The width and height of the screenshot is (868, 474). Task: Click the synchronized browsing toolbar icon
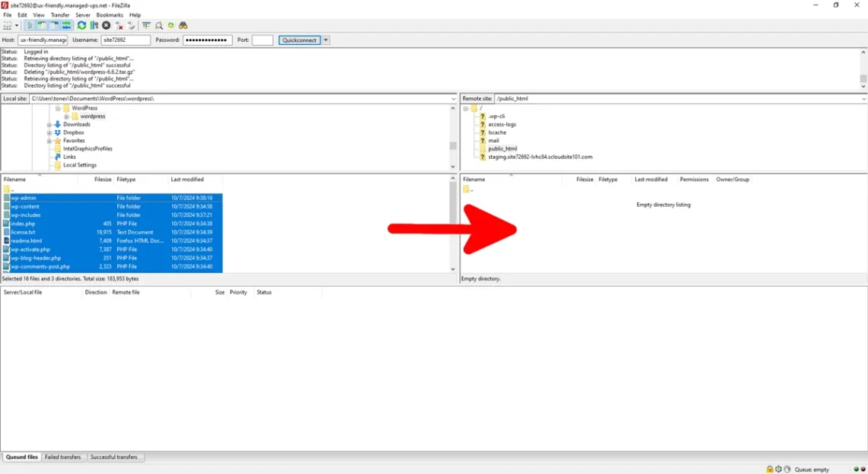(x=171, y=26)
